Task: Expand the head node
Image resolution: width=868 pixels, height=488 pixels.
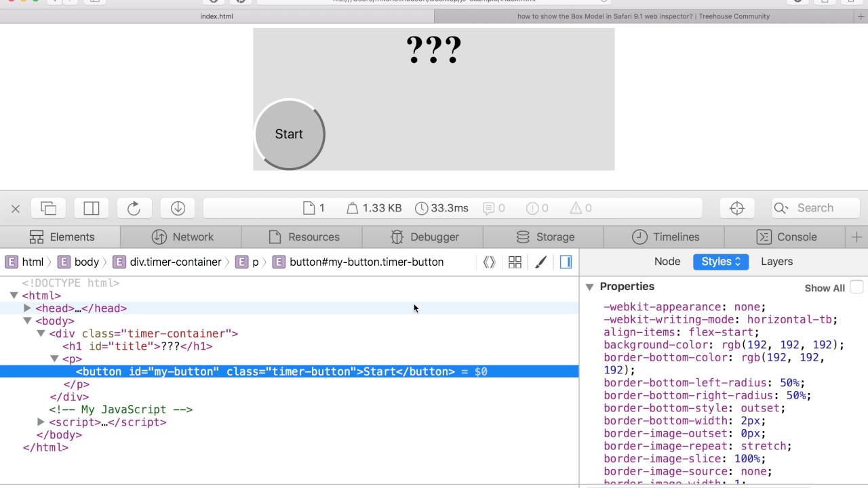Action: coord(27,308)
